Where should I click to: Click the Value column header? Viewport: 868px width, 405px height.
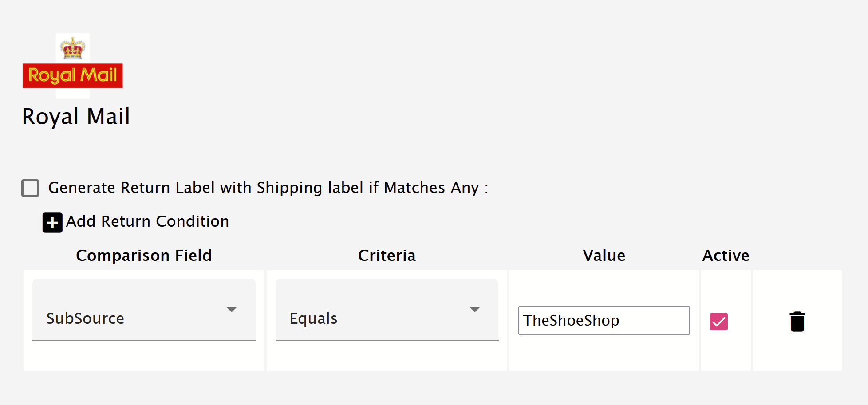[x=604, y=256]
